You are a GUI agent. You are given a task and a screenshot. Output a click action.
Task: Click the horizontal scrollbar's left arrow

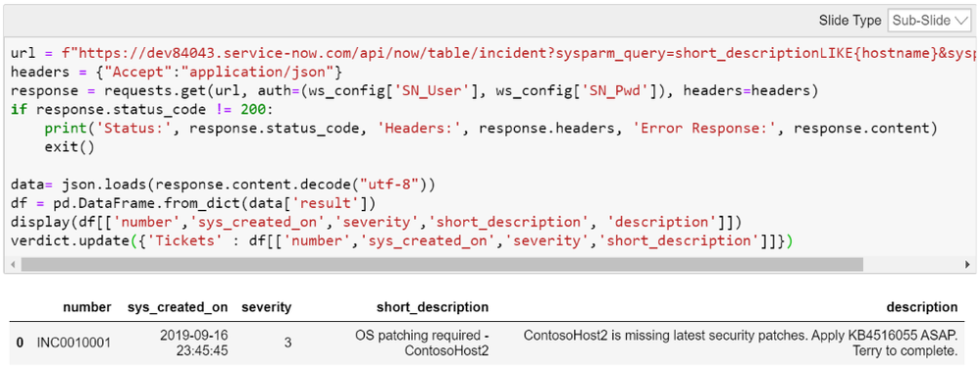tap(13, 265)
